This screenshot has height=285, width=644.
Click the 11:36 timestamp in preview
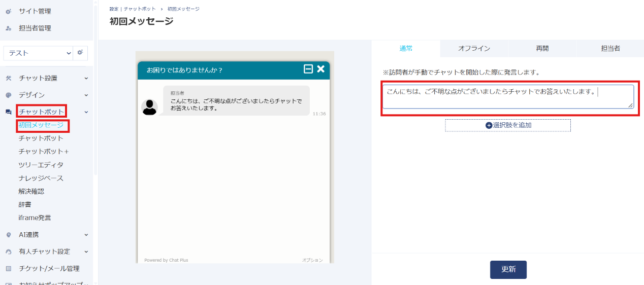pos(319,114)
